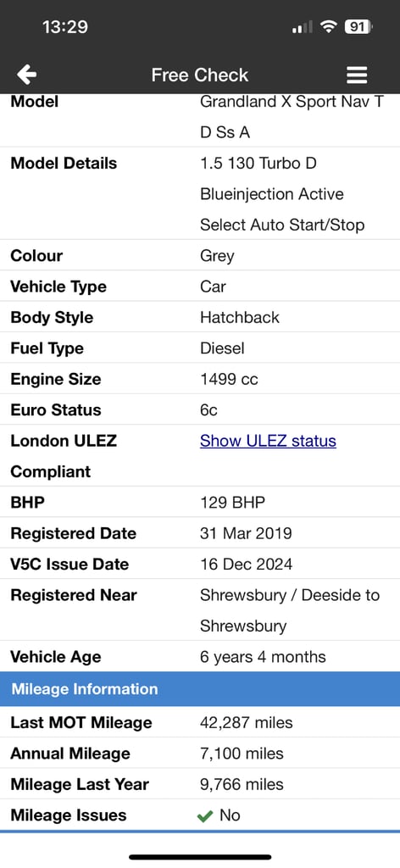The image size is (400, 868).
Task: Tap the back arrow icon
Action: point(26,75)
